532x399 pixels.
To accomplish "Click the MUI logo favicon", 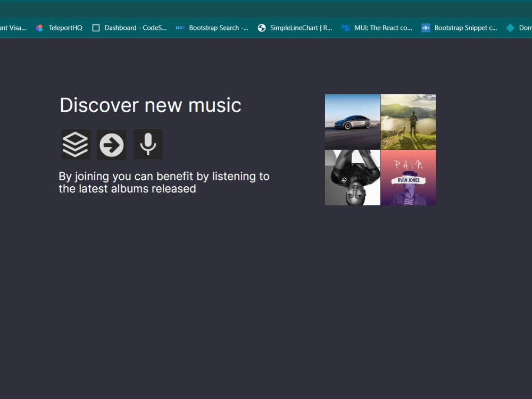I will (346, 28).
